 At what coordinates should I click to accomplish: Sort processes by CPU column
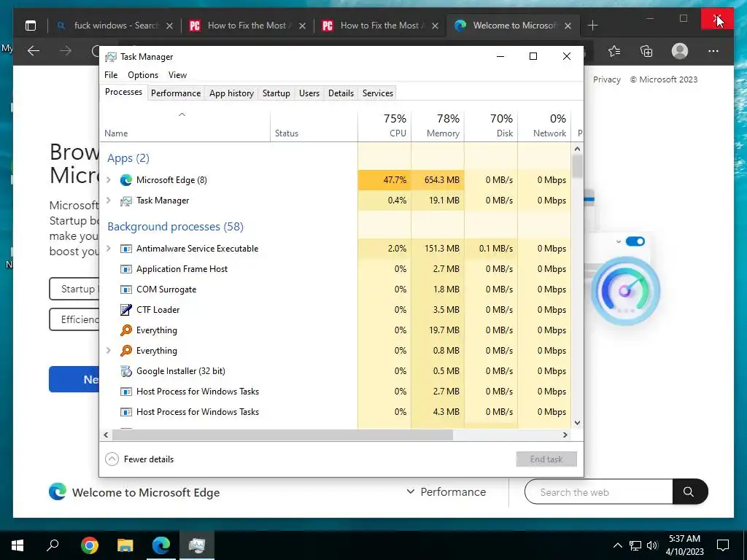click(384, 125)
